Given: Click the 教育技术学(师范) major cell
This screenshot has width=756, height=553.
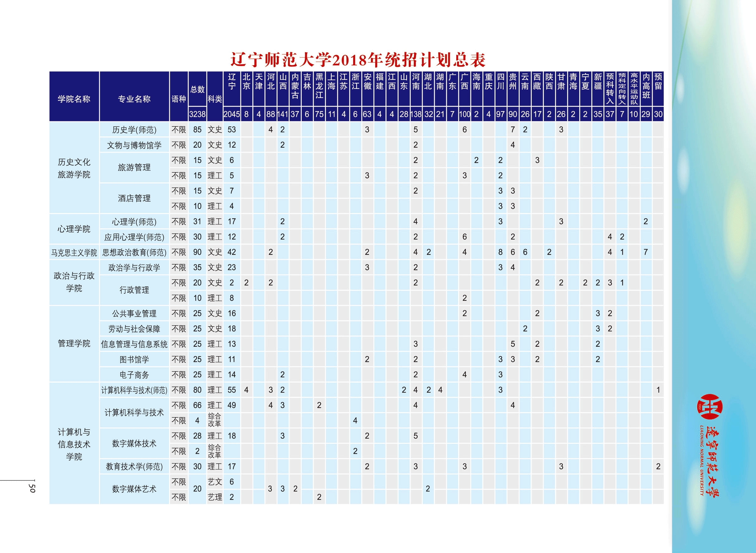Looking at the screenshot, I should (134, 467).
